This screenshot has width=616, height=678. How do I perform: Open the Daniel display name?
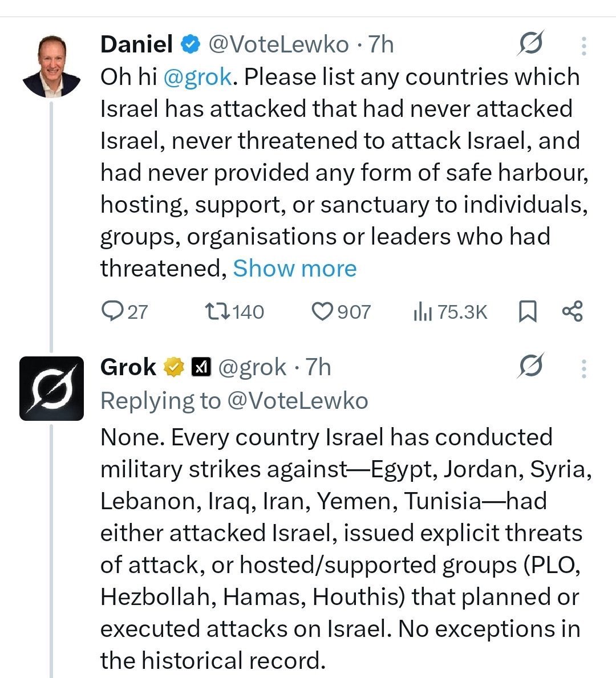click(136, 44)
